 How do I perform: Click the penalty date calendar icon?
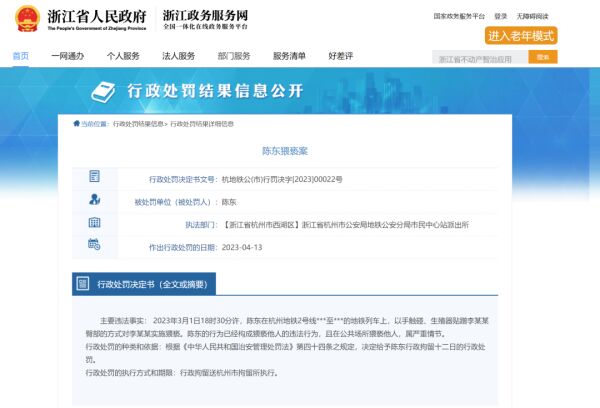94,245
